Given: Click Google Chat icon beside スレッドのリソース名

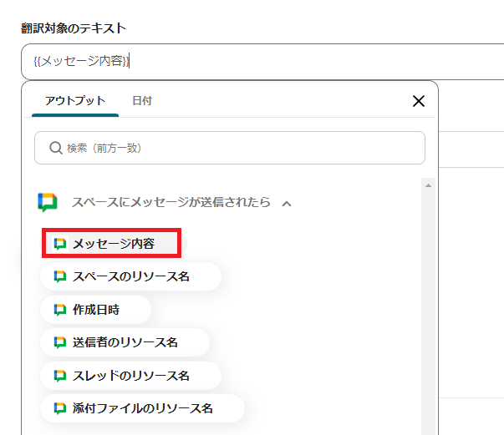Looking at the screenshot, I should [60, 375].
